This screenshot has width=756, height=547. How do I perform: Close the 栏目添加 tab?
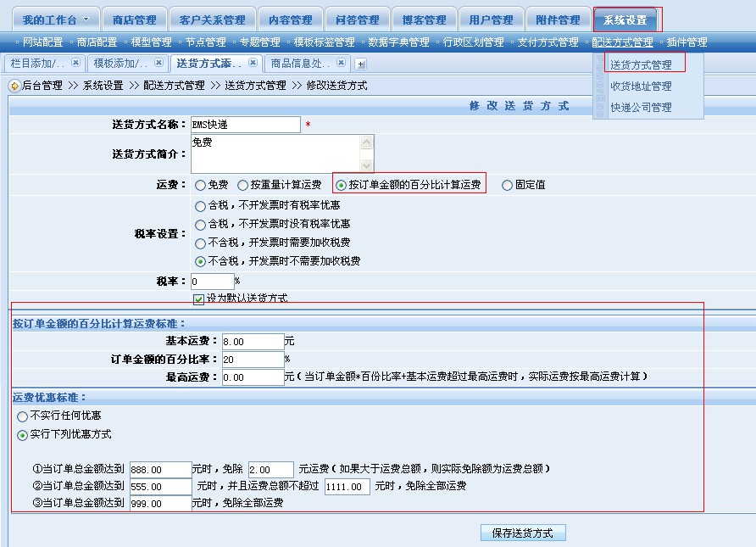(x=75, y=63)
